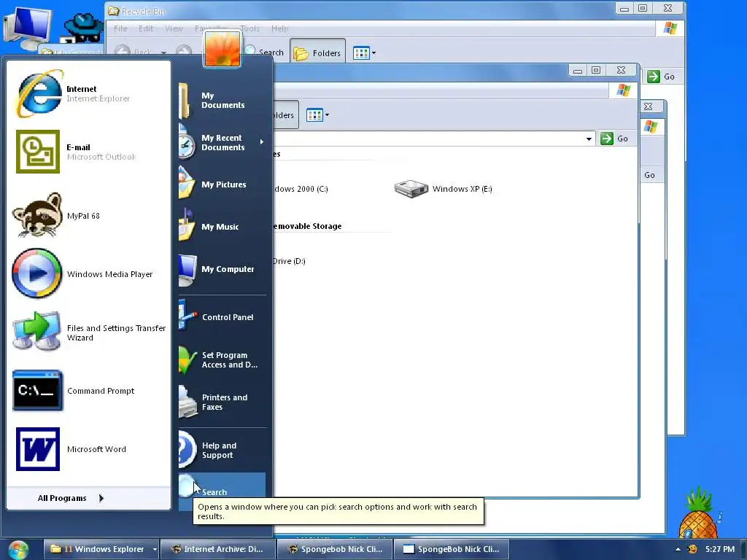
Task: Click the user account picture
Action: point(222,49)
